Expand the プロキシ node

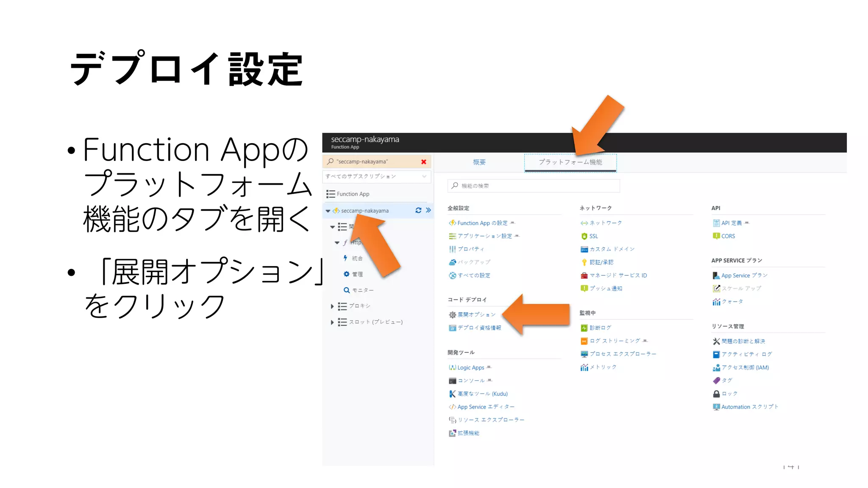(x=332, y=306)
